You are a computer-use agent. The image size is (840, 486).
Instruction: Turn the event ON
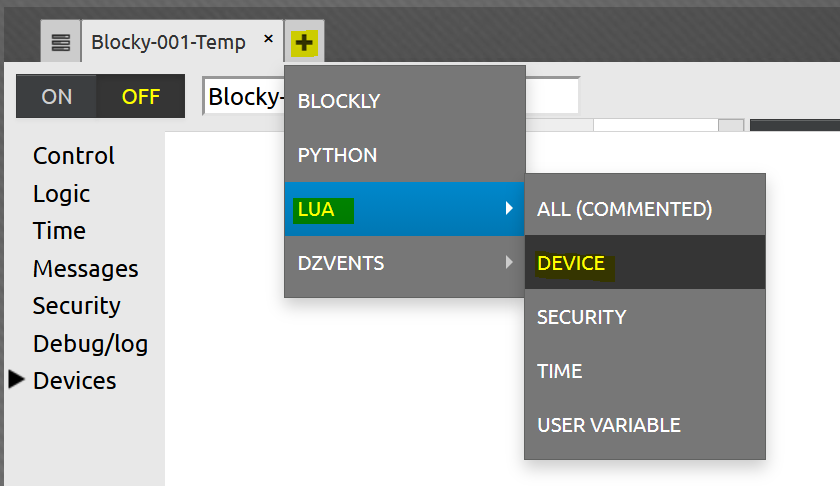(57, 97)
